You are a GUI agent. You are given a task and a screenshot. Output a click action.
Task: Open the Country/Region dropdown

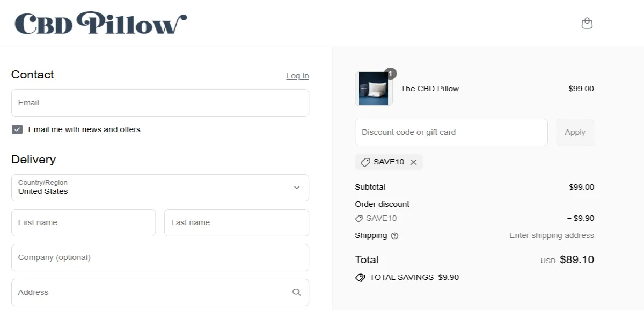[160, 188]
